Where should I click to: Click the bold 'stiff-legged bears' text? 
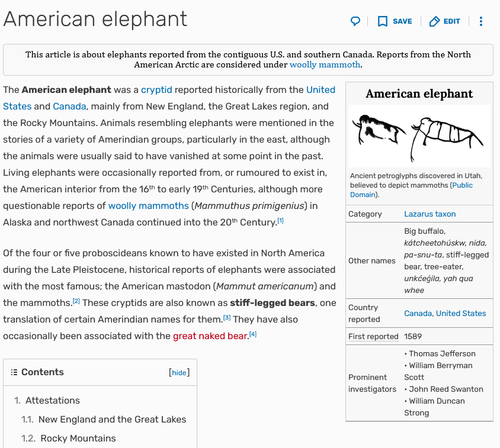point(273,302)
